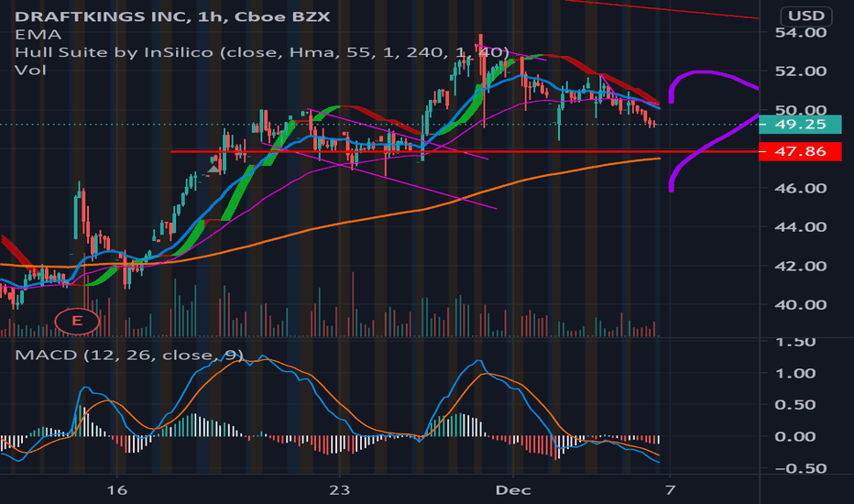The width and height of the screenshot is (854, 504).
Task: Click the earnings 'E' marker icon
Action: [77, 321]
